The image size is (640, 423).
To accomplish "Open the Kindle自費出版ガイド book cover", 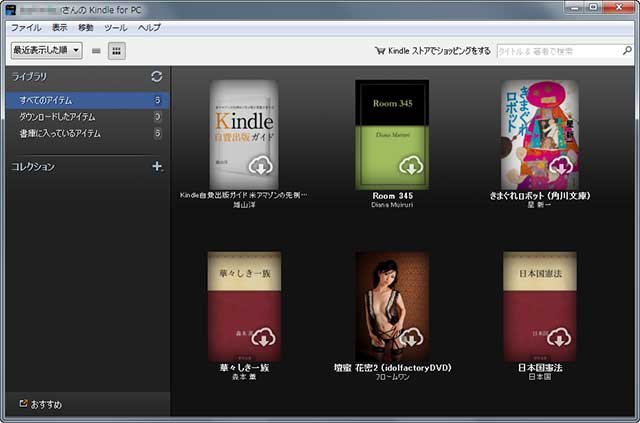I will coord(244,134).
